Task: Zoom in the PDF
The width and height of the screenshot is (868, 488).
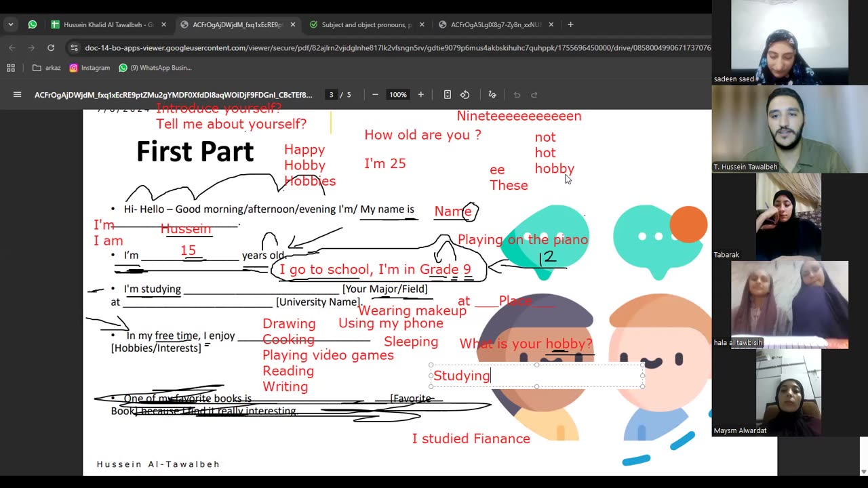Action: click(420, 95)
